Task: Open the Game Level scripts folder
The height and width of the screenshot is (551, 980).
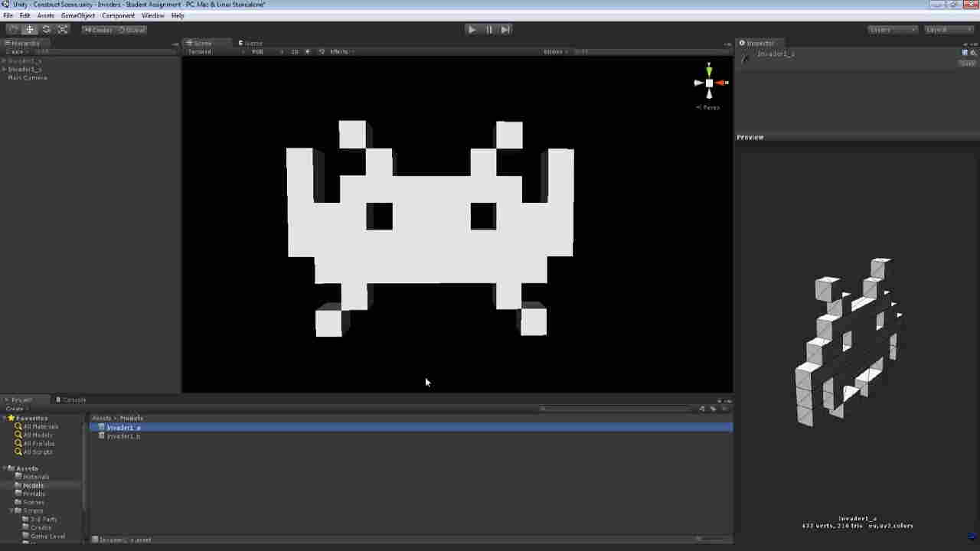Action: [x=47, y=536]
